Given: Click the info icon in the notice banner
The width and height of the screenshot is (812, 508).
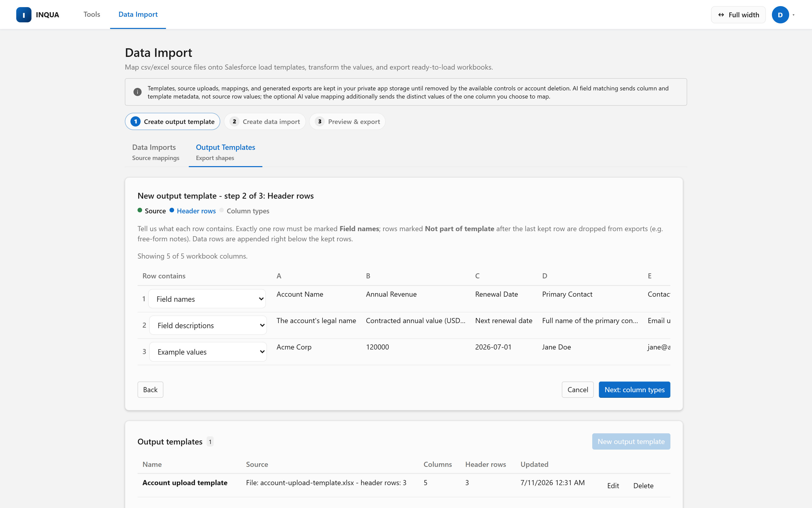Looking at the screenshot, I should 137,92.
